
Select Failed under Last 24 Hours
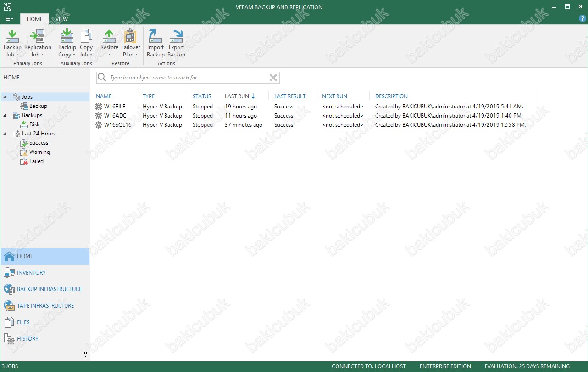(36, 161)
